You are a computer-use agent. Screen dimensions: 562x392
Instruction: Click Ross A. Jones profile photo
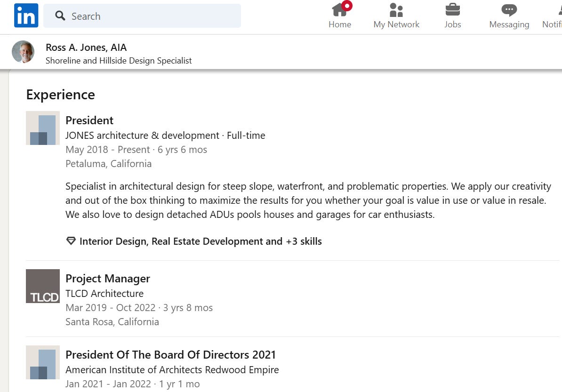23,52
